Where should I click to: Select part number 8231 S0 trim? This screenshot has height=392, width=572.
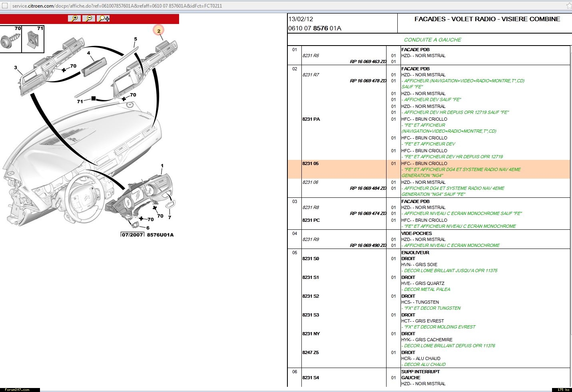tap(311, 259)
